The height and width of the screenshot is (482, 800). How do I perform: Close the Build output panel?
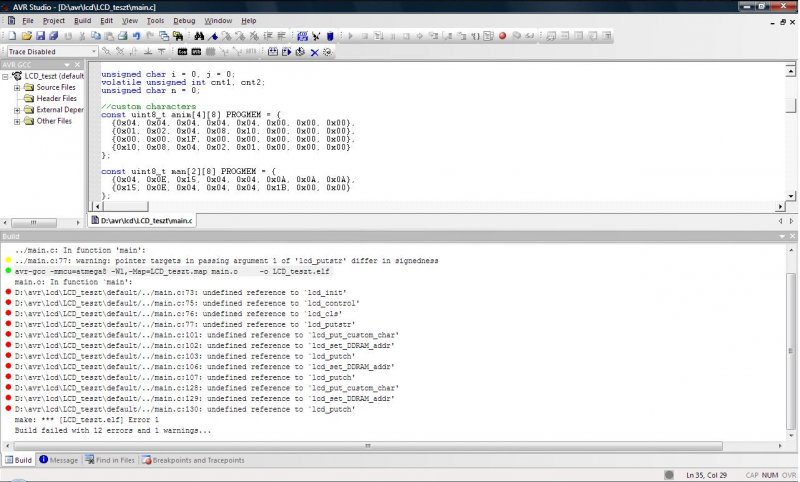coord(792,236)
